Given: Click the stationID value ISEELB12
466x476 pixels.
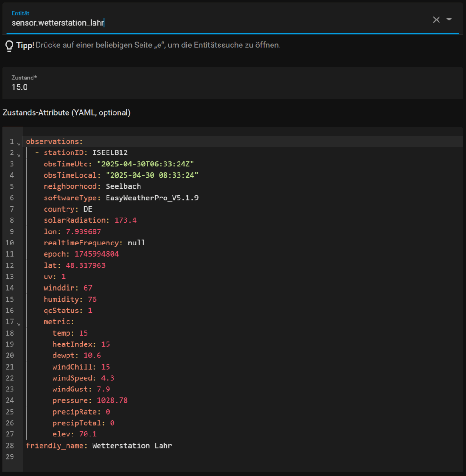Looking at the screenshot, I should click(110, 152).
